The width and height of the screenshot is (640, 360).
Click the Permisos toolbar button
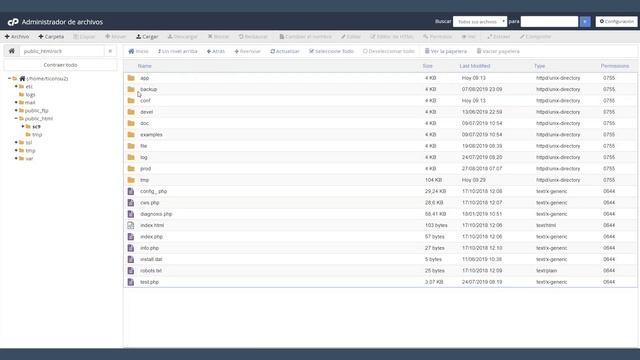438,36
